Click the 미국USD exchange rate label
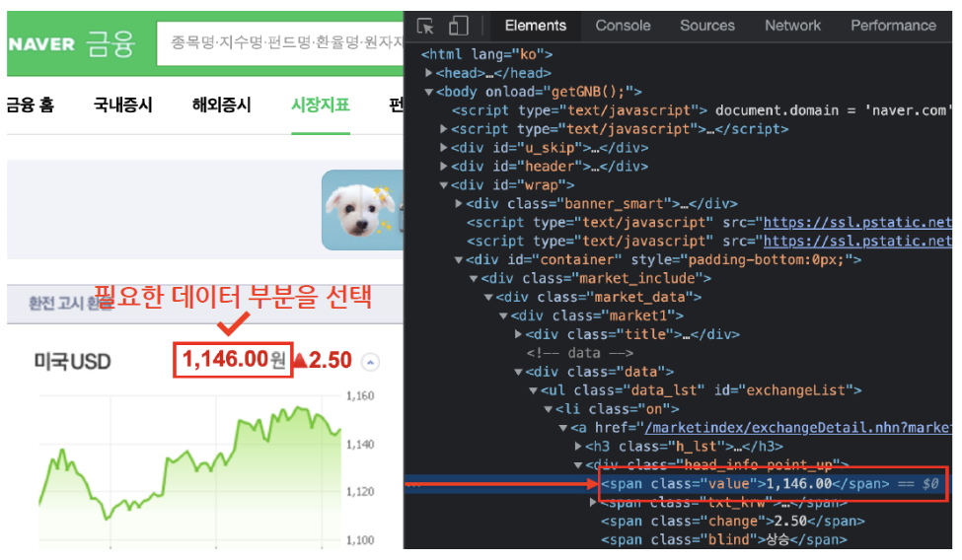Viewport: 962px width, 560px height. pos(72,362)
